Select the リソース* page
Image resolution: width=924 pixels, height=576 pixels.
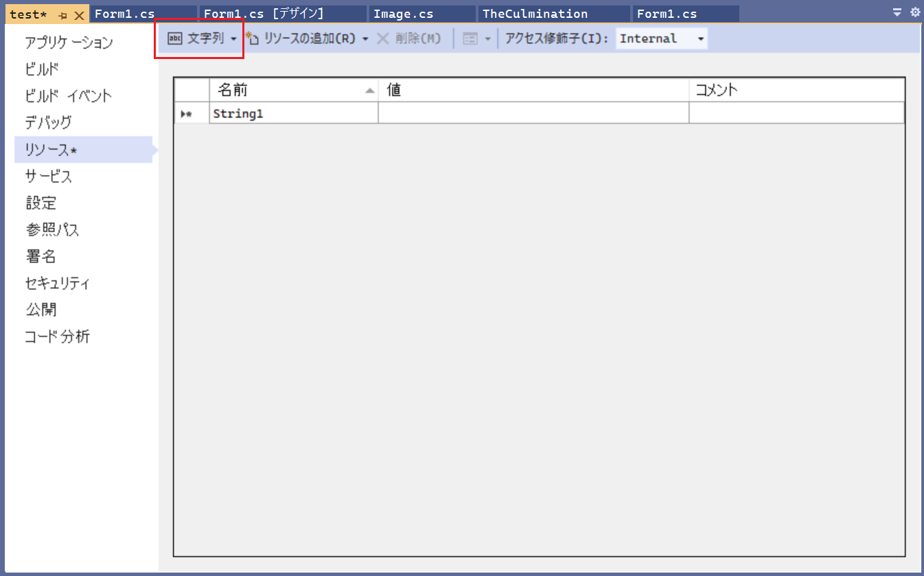[x=83, y=150]
